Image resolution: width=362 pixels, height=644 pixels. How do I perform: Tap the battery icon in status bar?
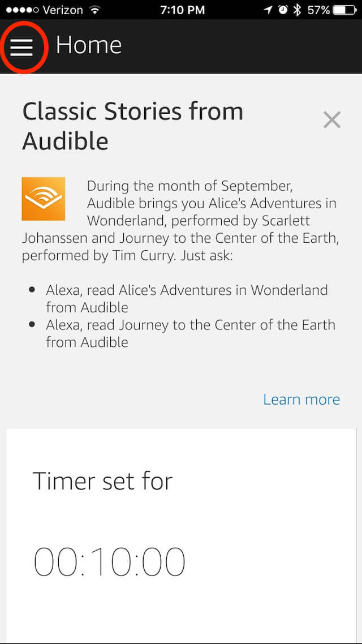coord(346,10)
